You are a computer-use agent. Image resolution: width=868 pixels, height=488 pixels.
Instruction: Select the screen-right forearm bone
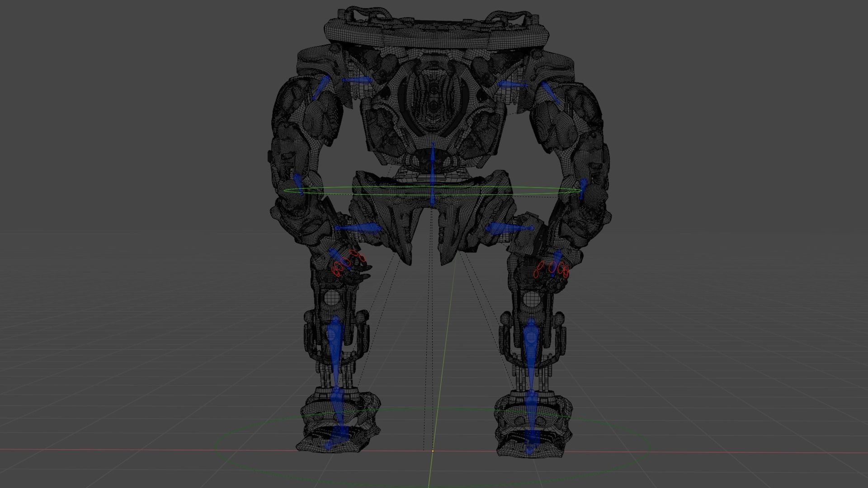pyautogui.click(x=583, y=189)
